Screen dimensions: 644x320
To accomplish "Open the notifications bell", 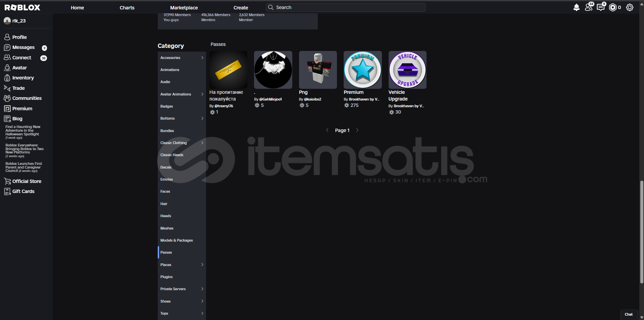I will tap(576, 7).
